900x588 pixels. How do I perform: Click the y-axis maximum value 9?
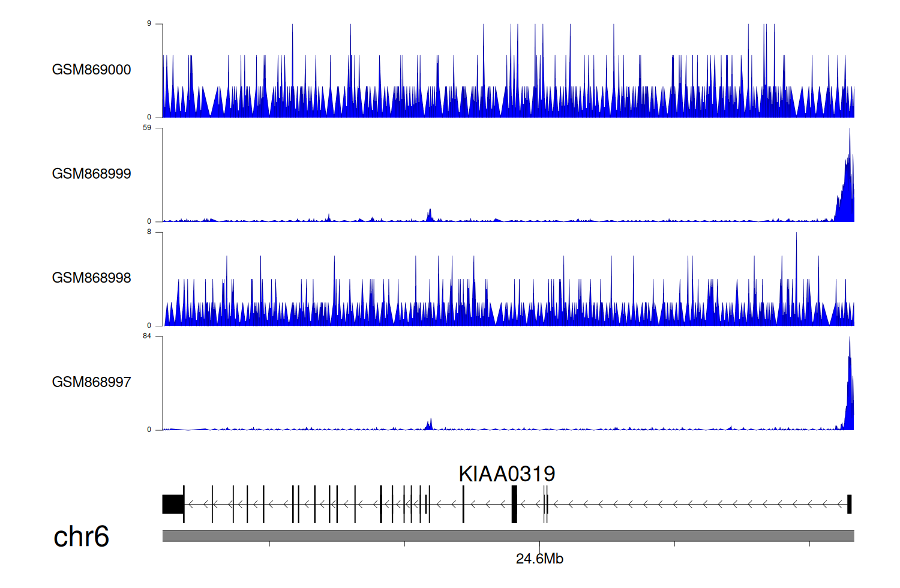(x=149, y=23)
